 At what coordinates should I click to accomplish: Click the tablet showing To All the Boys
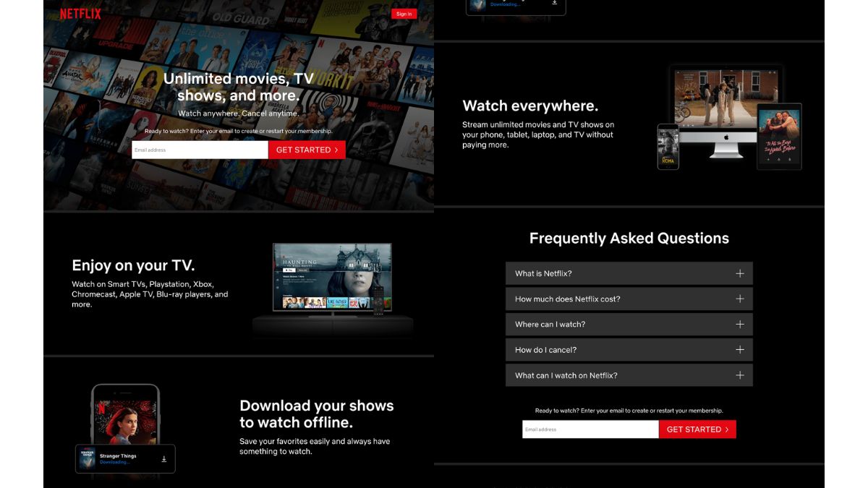coord(779,135)
